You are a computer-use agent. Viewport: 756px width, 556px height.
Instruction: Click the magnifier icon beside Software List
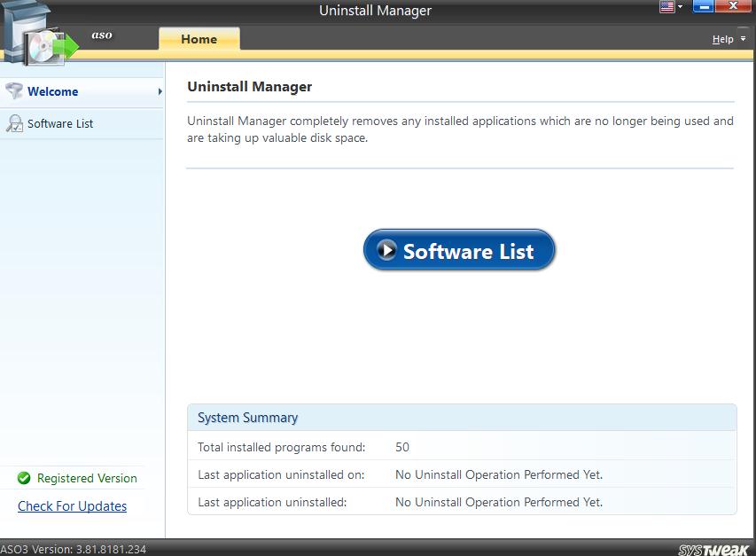coord(14,123)
